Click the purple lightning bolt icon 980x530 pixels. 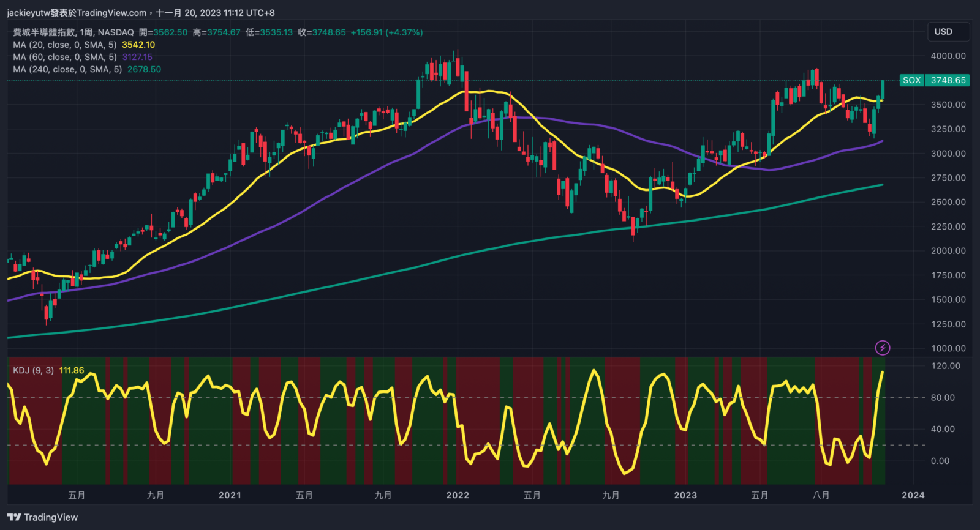click(882, 348)
